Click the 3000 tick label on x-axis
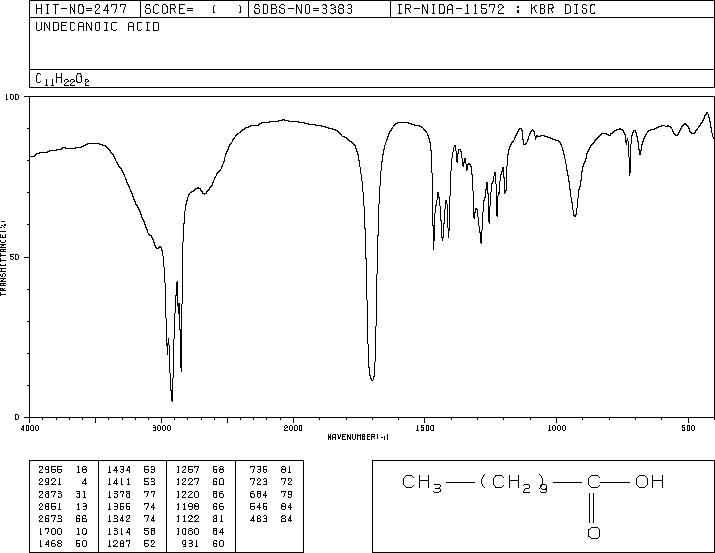Image resolution: width=715 pixels, height=553 pixels. (x=161, y=428)
